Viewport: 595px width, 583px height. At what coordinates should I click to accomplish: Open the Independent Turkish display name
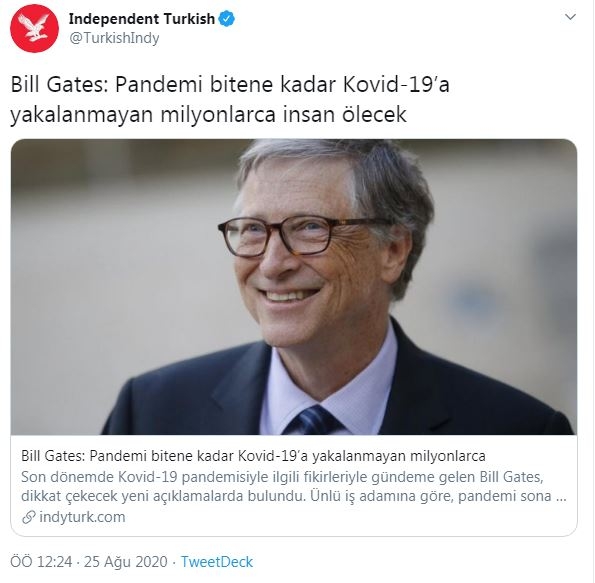click(142, 19)
